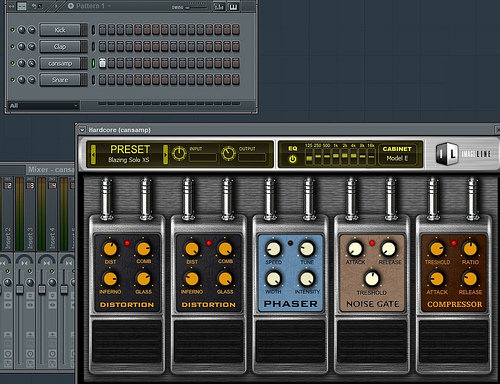
Task: Mute the Snare channel via its green LED
Action: pyautogui.click(x=13, y=80)
